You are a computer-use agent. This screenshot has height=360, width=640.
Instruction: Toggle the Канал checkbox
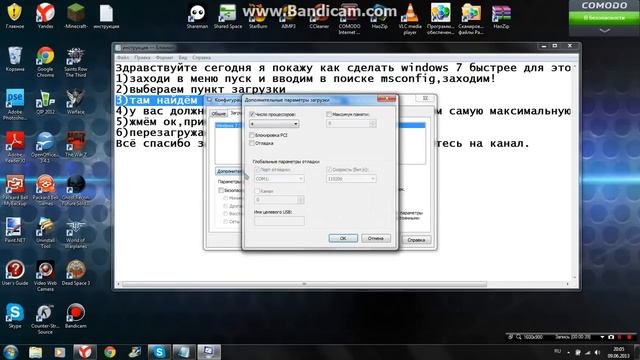[257, 191]
